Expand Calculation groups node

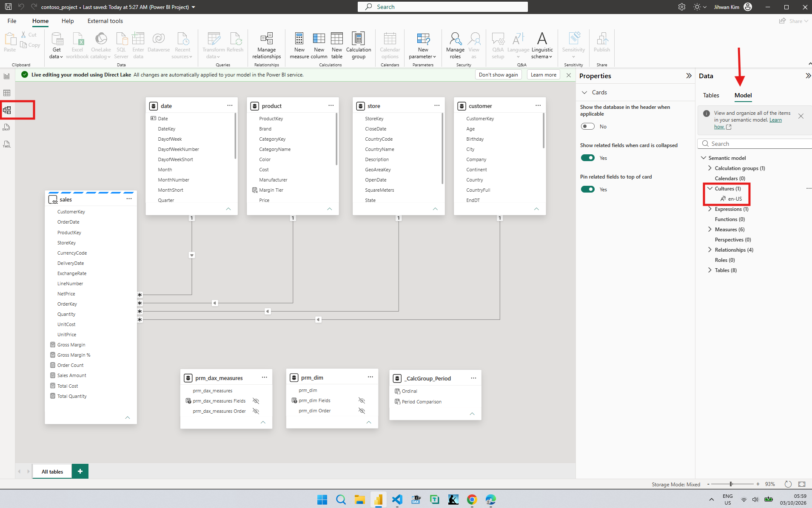point(709,168)
